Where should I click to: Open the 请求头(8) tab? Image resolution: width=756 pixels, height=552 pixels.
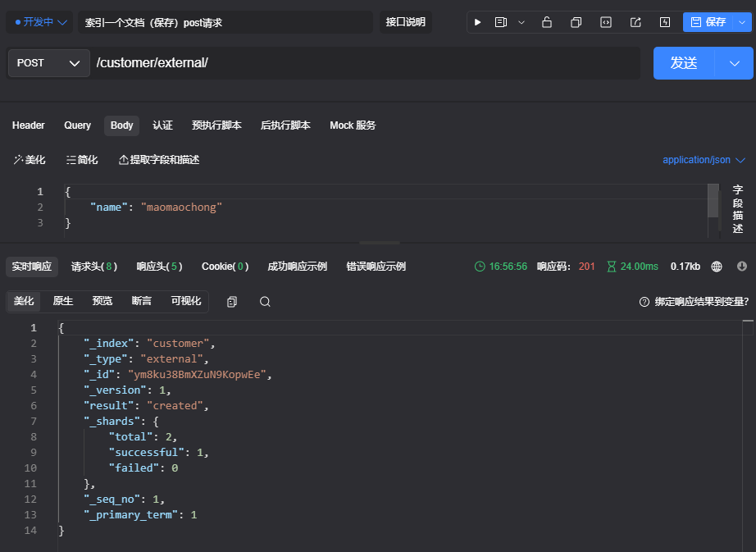coord(94,267)
